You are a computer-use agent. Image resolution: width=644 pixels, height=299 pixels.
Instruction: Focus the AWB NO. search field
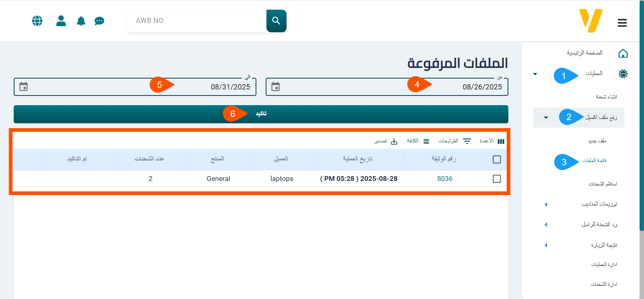pyautogui.click(x=196, y=21)
